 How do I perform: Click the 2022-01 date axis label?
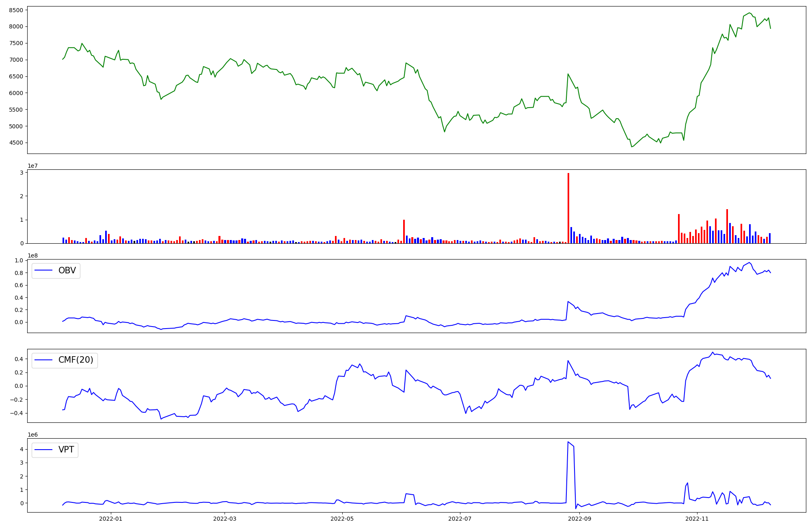coord(110,519)
